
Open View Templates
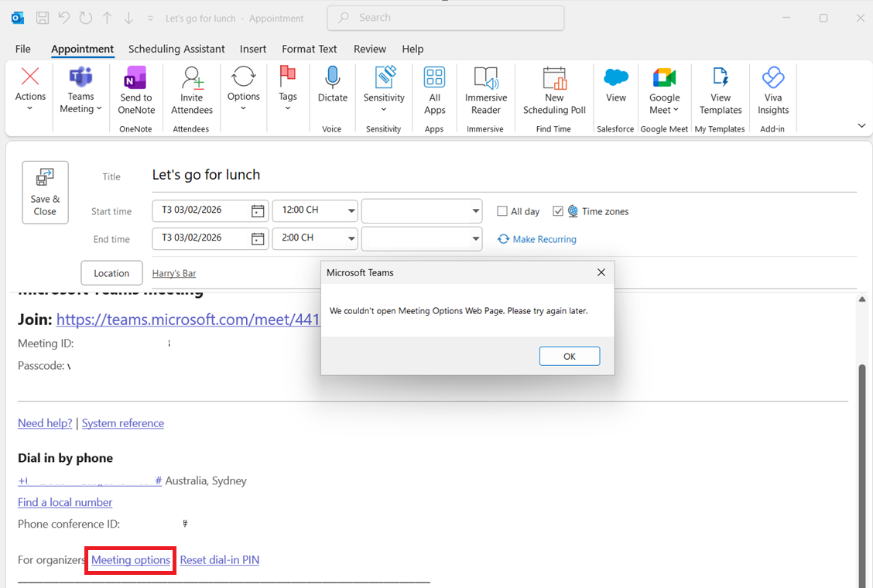tap(721, 91)
